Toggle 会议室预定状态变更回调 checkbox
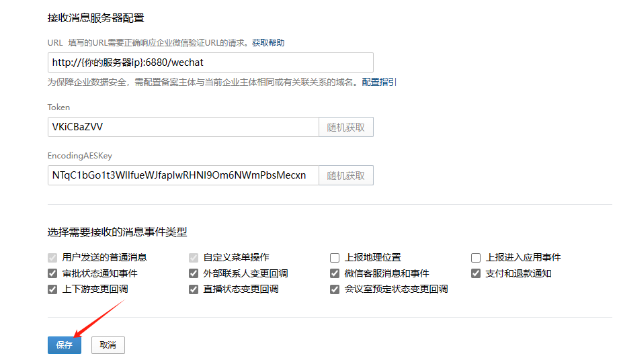 click(335, 289)
